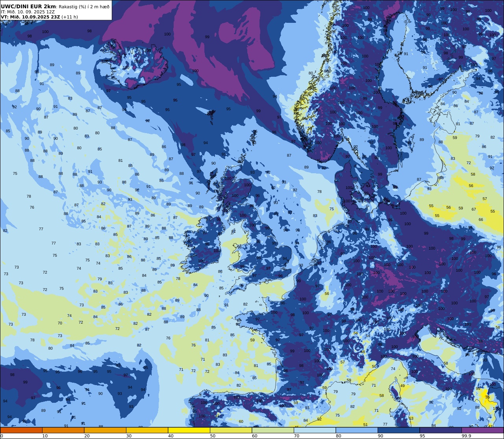
Task: Click the '51' humidity value on the map
Action: (x=365, y=424)
